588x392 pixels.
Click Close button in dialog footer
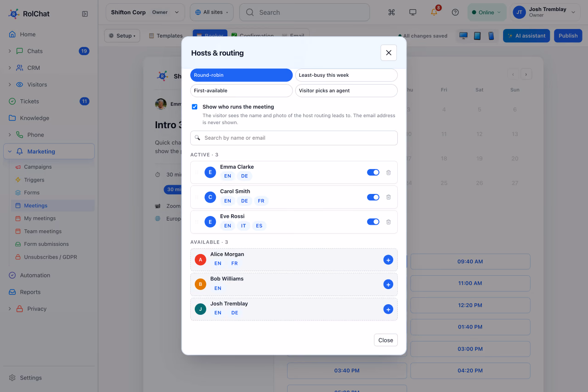pos(386,340)
